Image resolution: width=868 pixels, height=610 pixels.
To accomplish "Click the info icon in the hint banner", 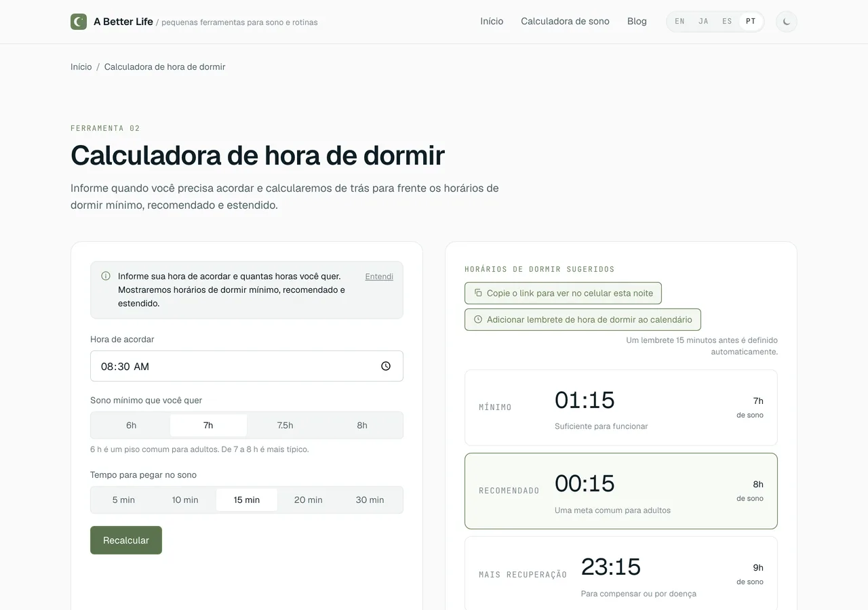I will tap(106, 276).
